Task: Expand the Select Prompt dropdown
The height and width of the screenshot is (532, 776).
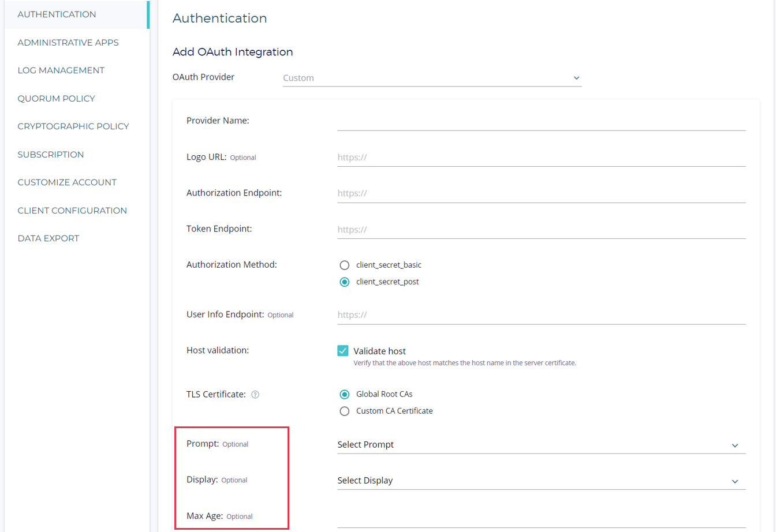Action: coord(541,445)
